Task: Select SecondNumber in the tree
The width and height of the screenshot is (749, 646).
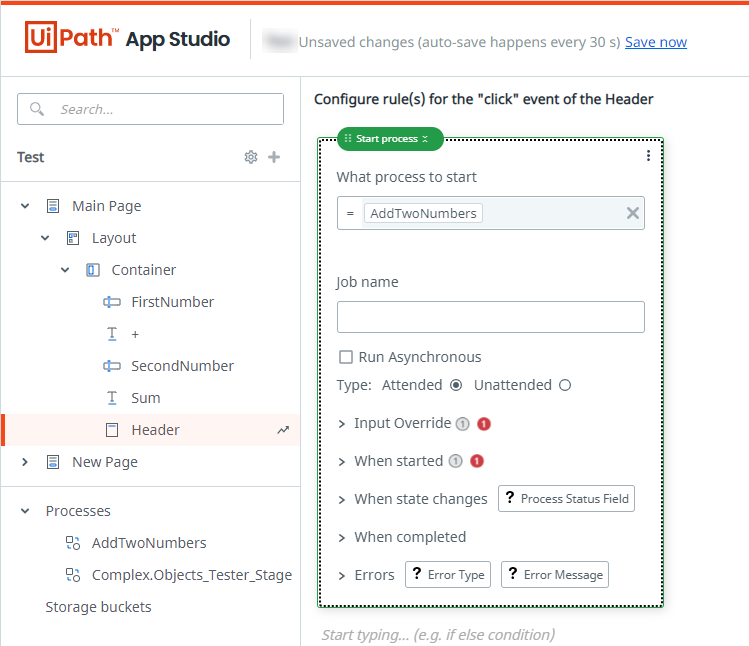Action: 182,366
